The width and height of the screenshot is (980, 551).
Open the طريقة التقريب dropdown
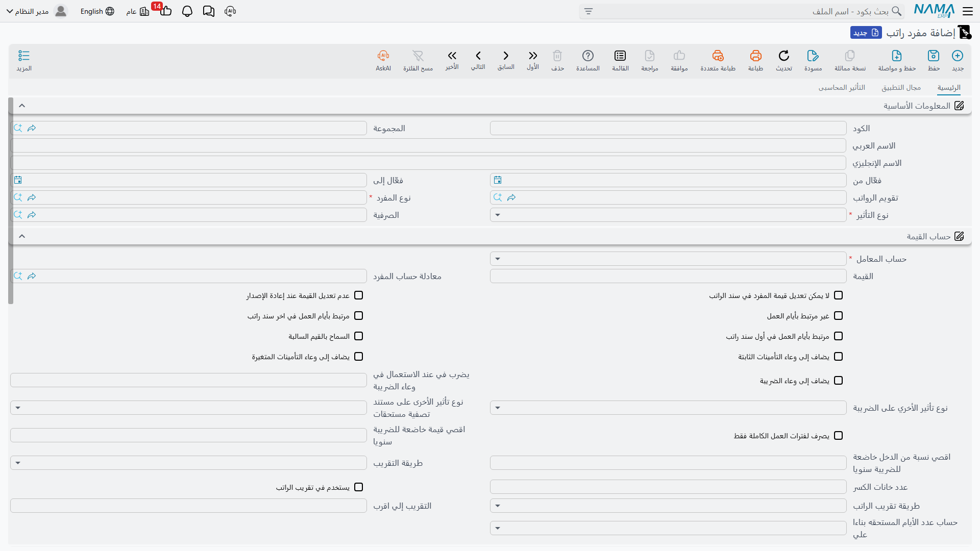[x=188, y=463]
